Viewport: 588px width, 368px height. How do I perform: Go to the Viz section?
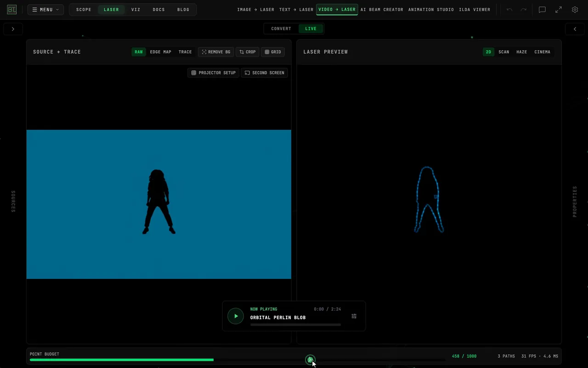click(x=136, y=10)
